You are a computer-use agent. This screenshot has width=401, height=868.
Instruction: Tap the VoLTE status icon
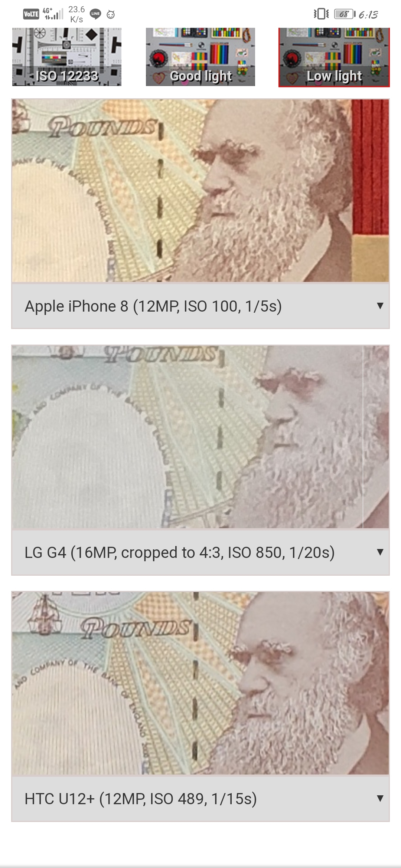[x=31, y=14]
